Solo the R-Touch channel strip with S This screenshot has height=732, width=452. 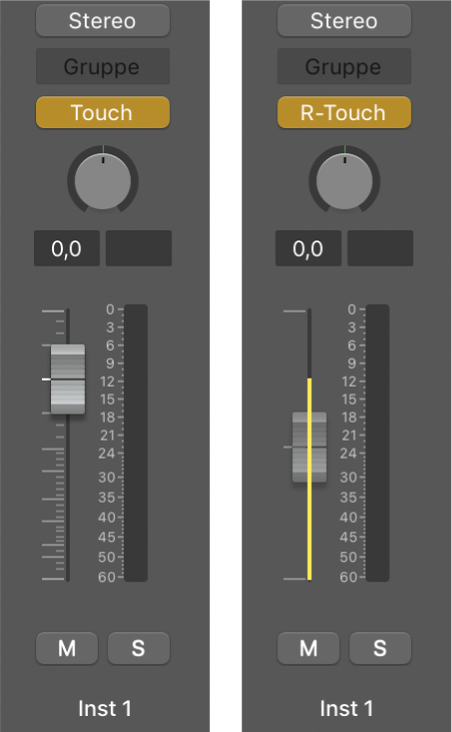coord(380,648)
